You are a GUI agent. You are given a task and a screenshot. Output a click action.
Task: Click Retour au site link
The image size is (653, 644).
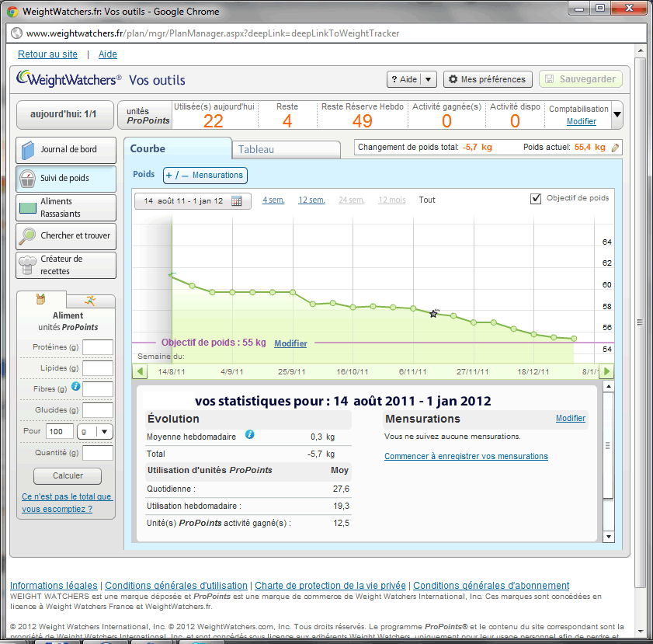[x=47, y=54]
